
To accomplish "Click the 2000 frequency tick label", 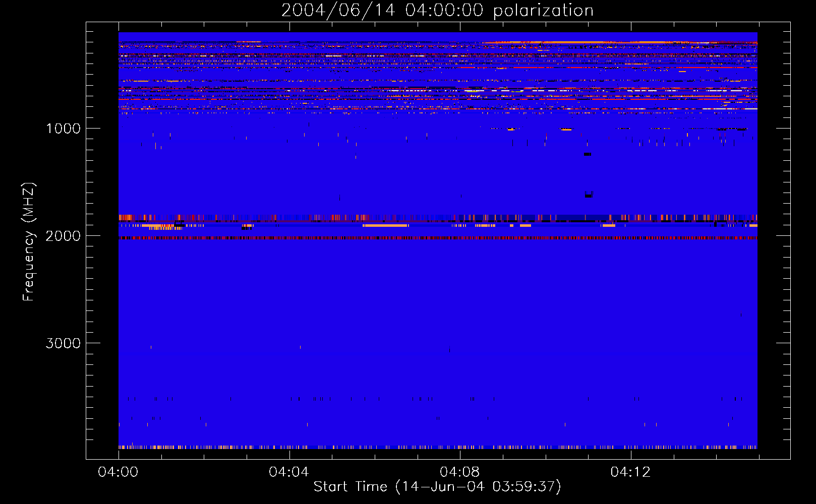I will [x=63, y=236].
